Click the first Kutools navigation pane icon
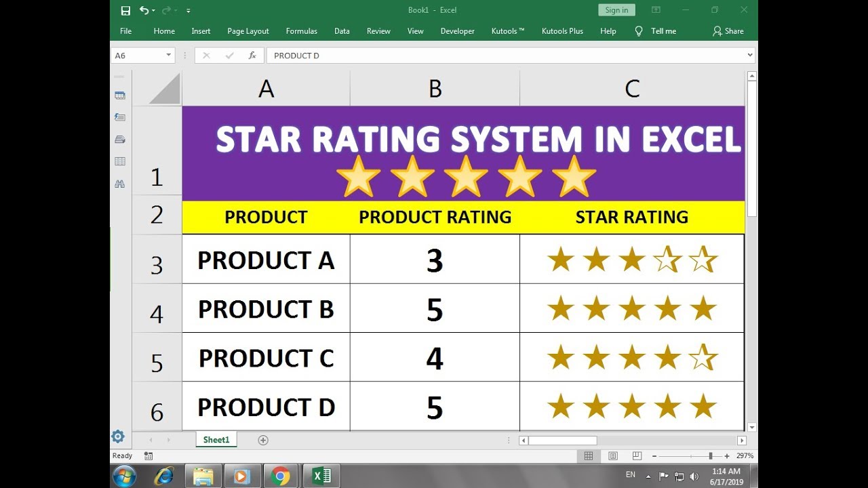The image size is (868, 488). pos(120,96)
